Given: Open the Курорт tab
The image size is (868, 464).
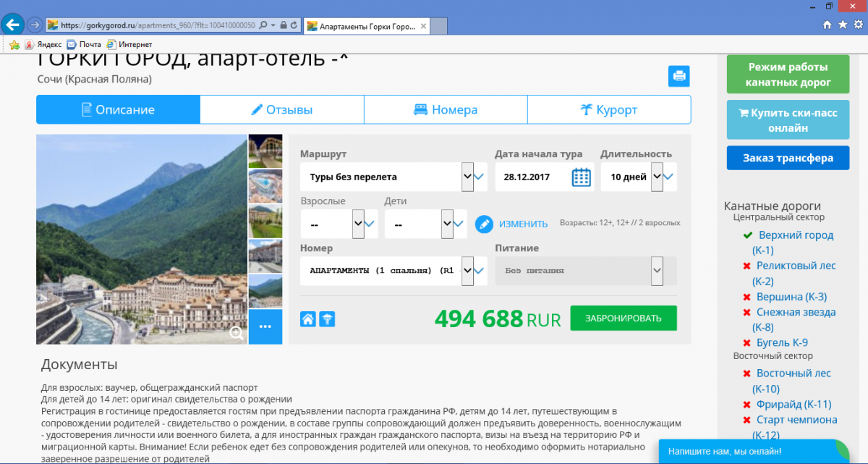Looking at the screenshot, I should click(x=609, y=110).
